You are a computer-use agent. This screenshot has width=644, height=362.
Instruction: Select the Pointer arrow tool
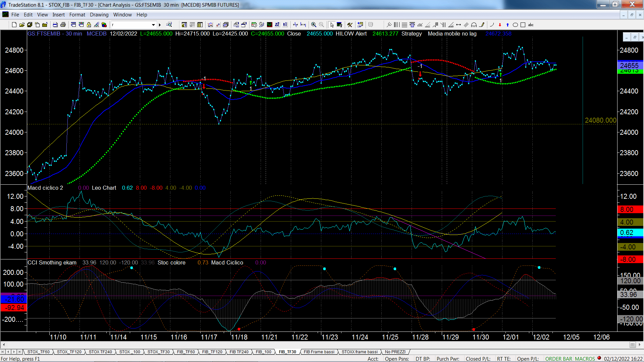pos(332,25)
